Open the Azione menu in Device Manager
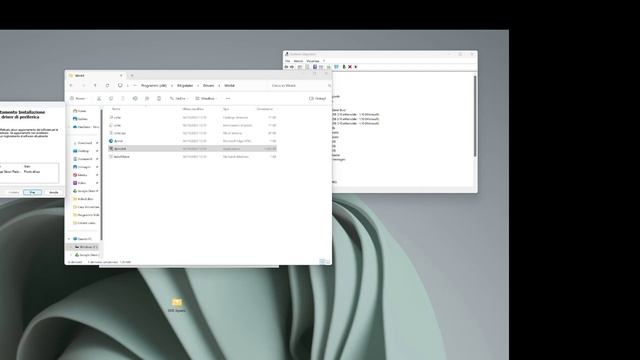Viewport: 640px width, 360px height. tap(298, 61)
